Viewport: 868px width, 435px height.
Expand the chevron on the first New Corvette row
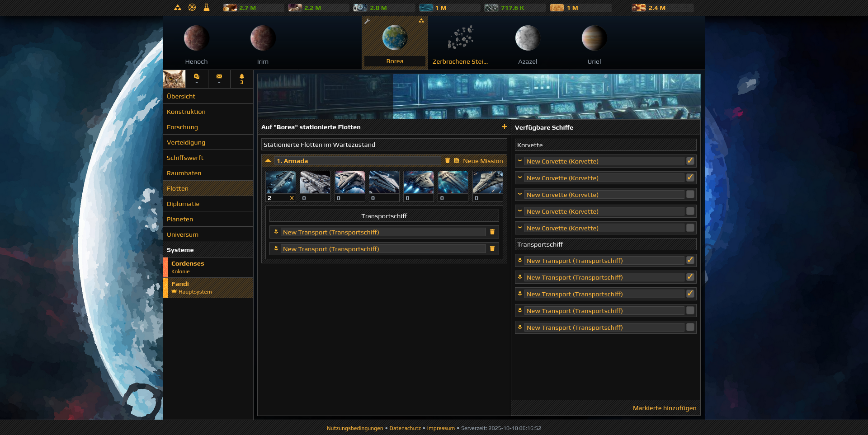[520, 160]
